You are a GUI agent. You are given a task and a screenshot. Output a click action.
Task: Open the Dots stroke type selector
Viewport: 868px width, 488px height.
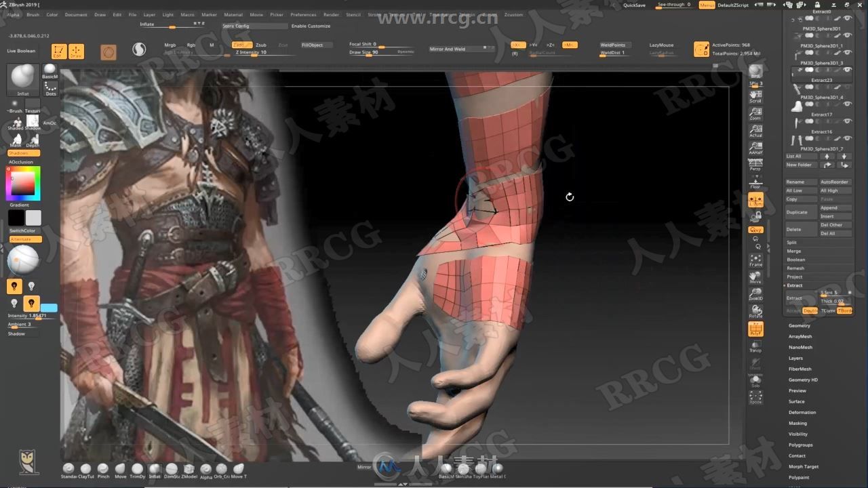(50, 89)
